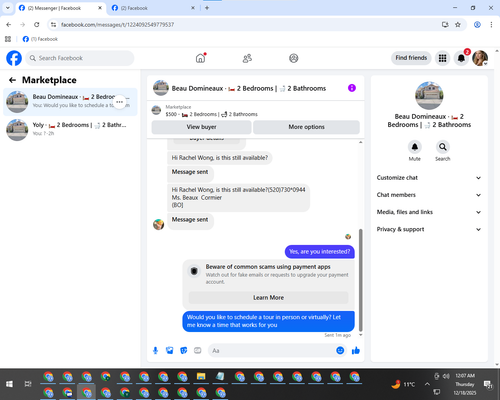
Task: Click View buyer button
Action: point(201,127)
